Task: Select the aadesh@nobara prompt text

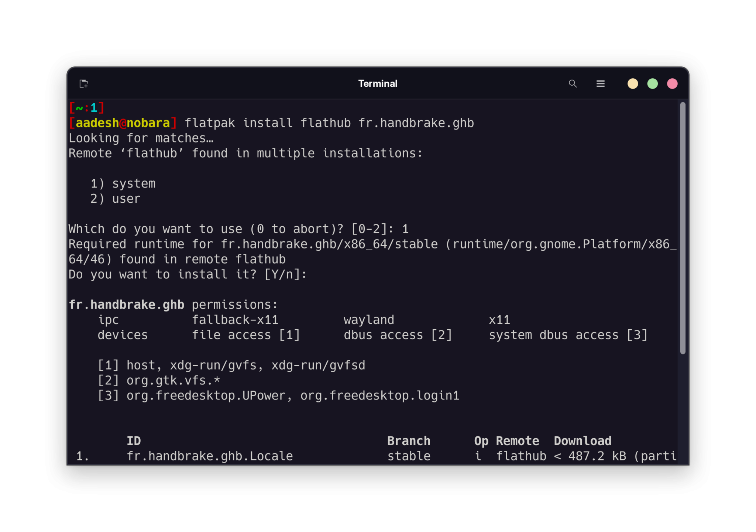Action: (123, 123)
